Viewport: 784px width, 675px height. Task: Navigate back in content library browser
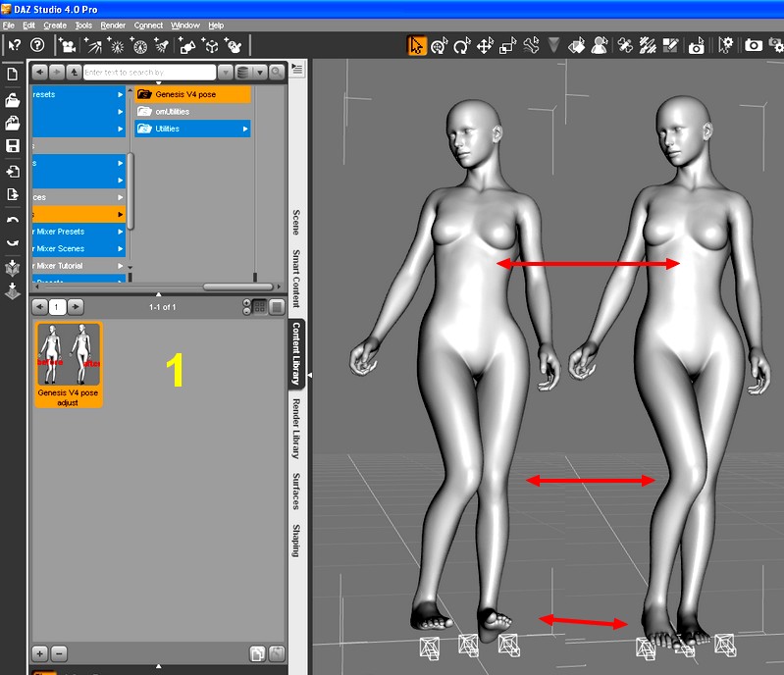point(39,73)
